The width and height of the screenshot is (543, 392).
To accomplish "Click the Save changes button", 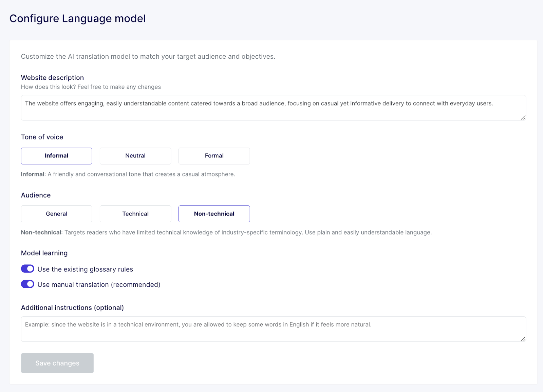I will pyautogui.click(x=57, y=363).
